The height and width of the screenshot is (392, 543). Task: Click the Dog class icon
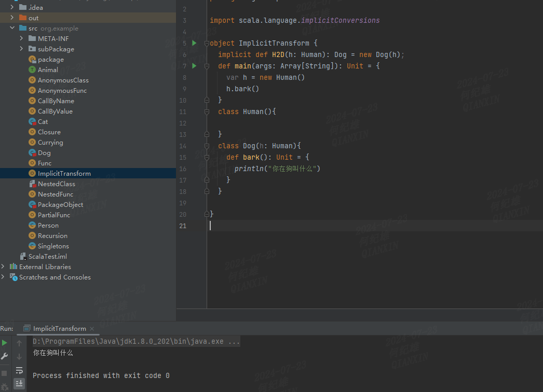32,153
